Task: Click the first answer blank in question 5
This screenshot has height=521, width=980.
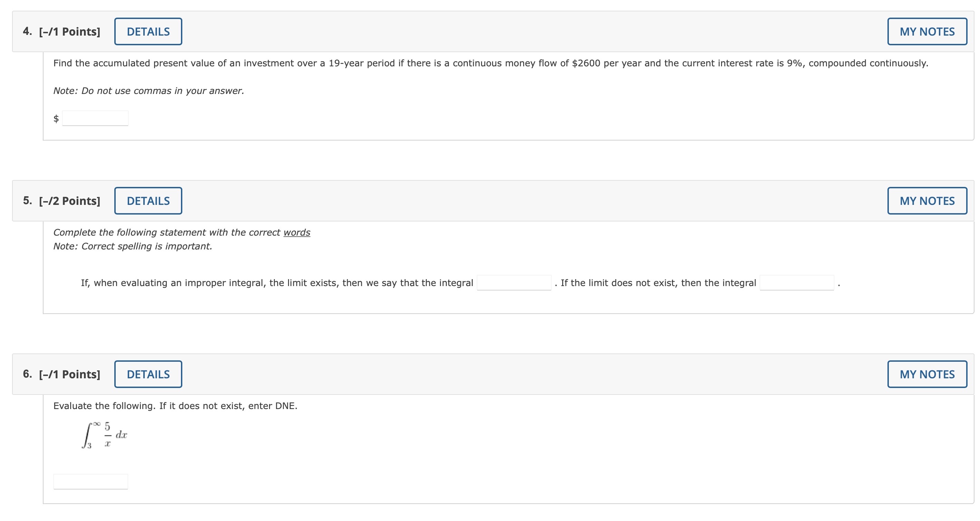Action: (514, 283)
